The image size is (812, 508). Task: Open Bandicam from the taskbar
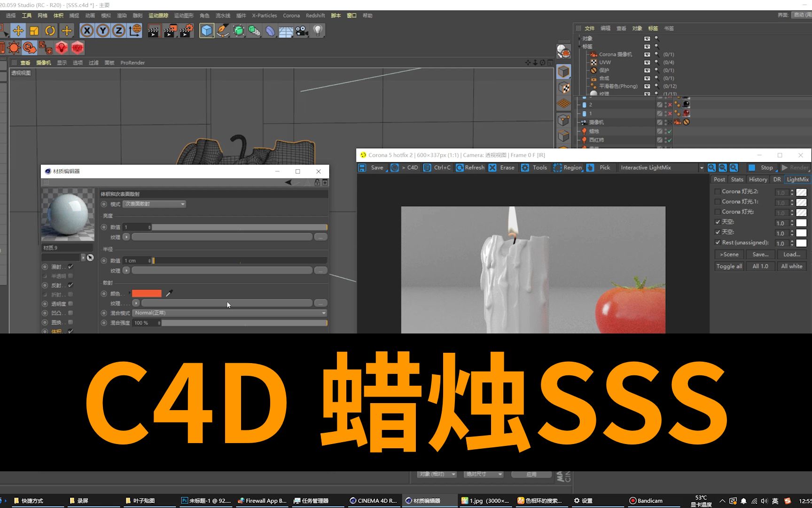(646, 500)
